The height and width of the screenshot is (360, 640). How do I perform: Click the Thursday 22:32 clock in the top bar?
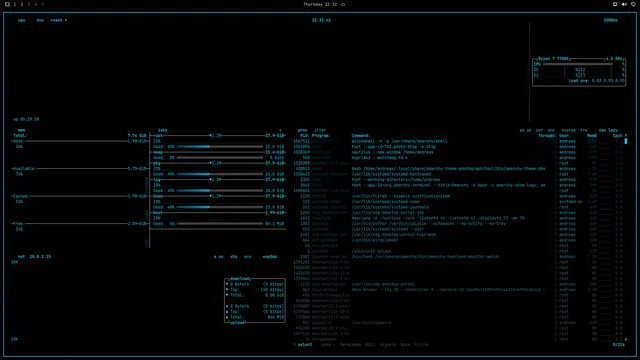click(320, 4)
